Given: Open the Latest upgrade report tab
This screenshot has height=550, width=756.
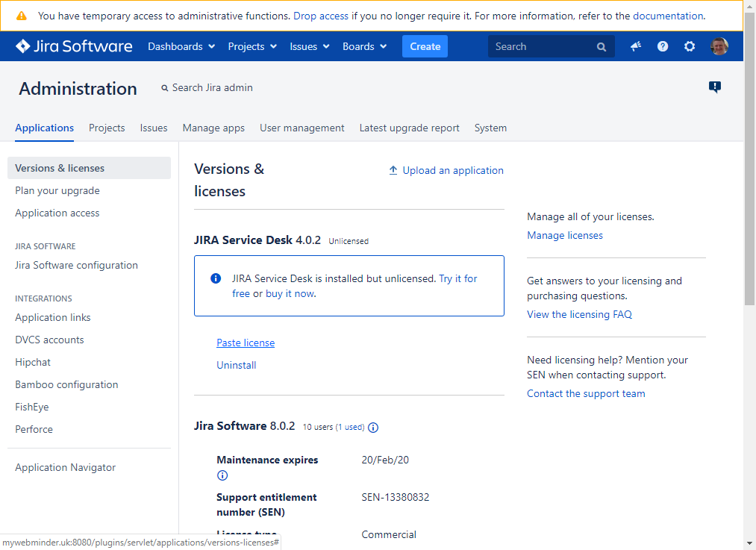Looking at the screenshot, I should pyautogui.click(x=409, y=128).
